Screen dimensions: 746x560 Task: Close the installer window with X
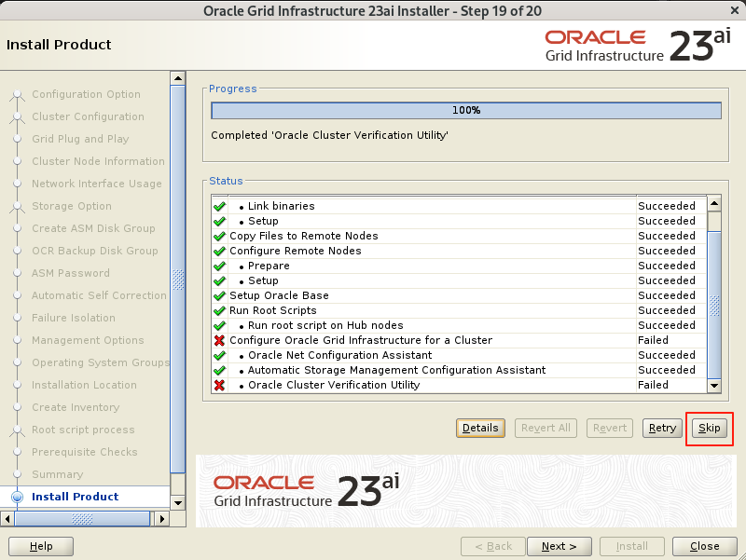735,10
